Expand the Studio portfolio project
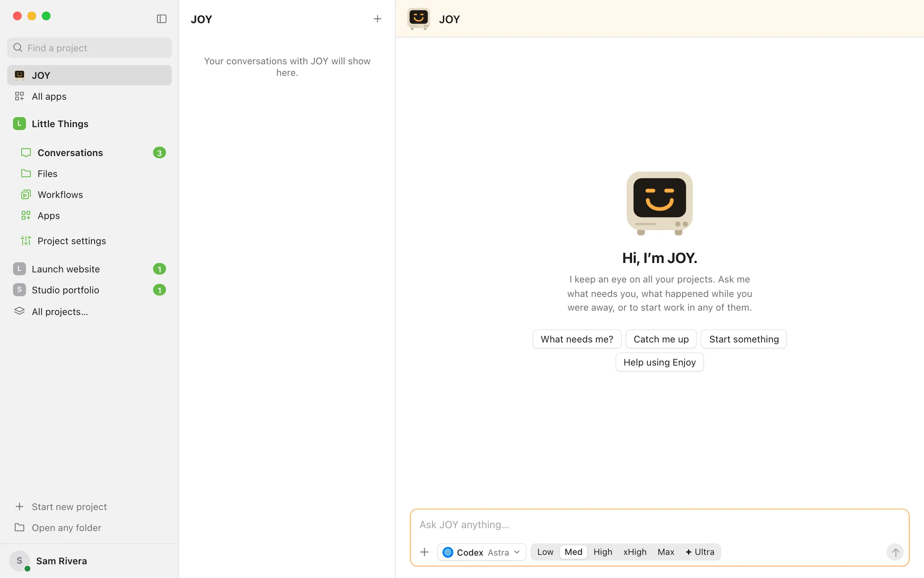 pos(90,290)
